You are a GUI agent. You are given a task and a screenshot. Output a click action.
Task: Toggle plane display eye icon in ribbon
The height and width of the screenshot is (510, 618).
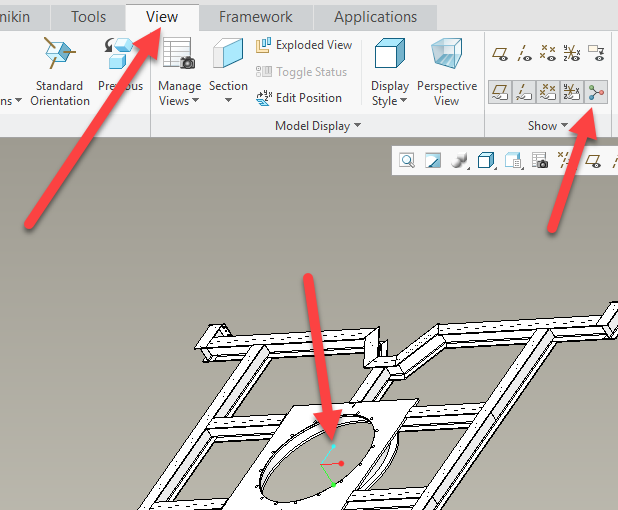click(500, 53)
